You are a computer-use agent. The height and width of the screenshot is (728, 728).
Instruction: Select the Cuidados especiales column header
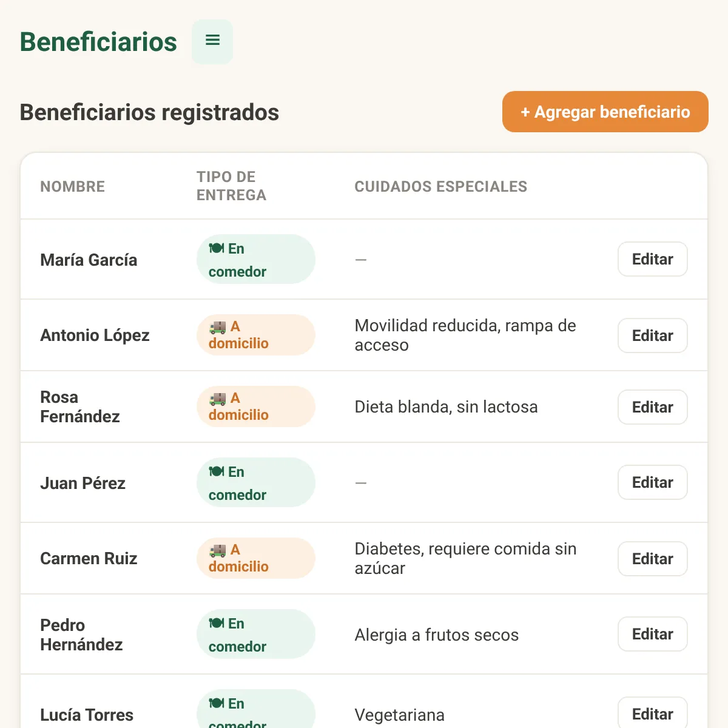(x=441, y=186)
